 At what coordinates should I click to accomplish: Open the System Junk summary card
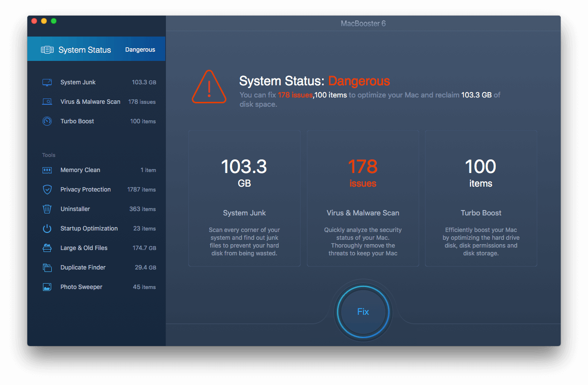[x=244, y=198]
